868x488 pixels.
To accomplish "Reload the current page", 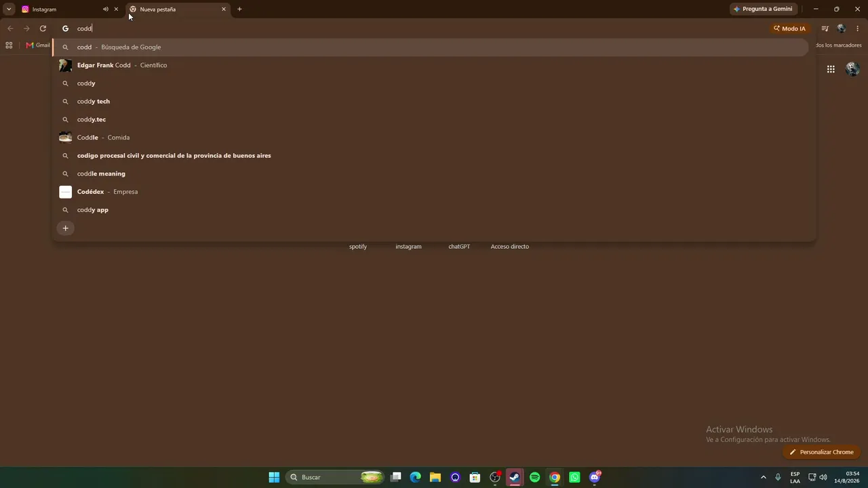I will coord(43,28).
